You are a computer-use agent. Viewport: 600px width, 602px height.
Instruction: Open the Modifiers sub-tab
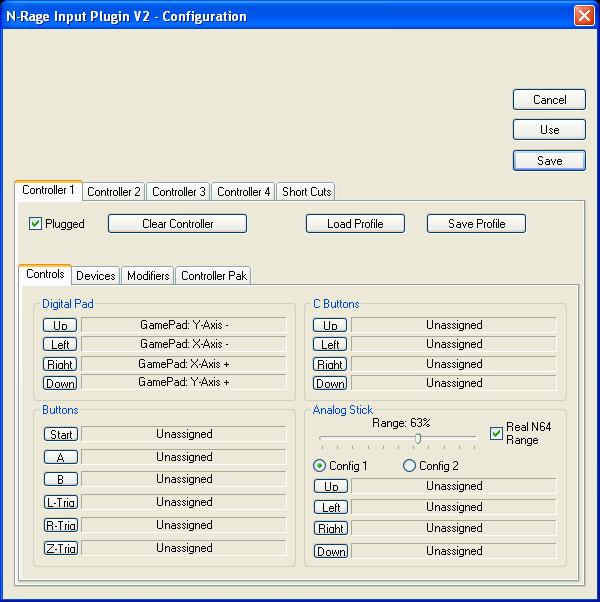[148, 276]
